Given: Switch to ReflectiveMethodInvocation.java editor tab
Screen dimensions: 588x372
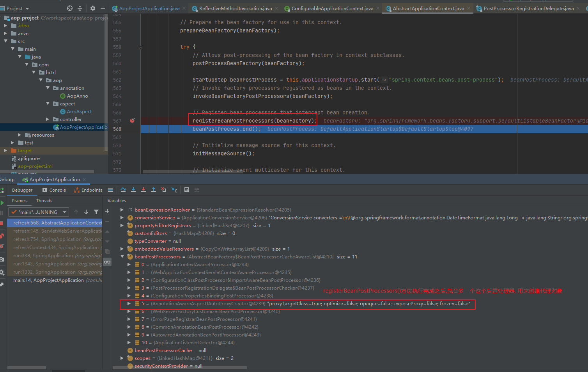Looking at the screenshot, I should point(236,8).
